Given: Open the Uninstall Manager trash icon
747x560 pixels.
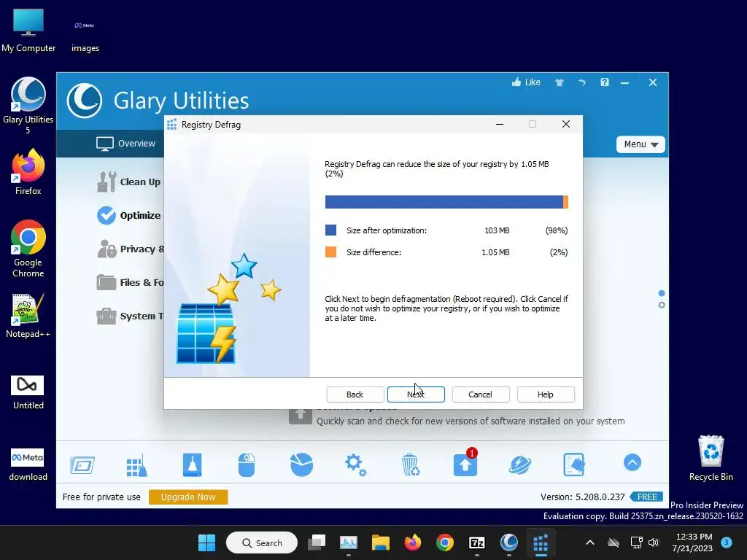Looking at the screenshot, I should pyautogui.click(x=410, y=464).
